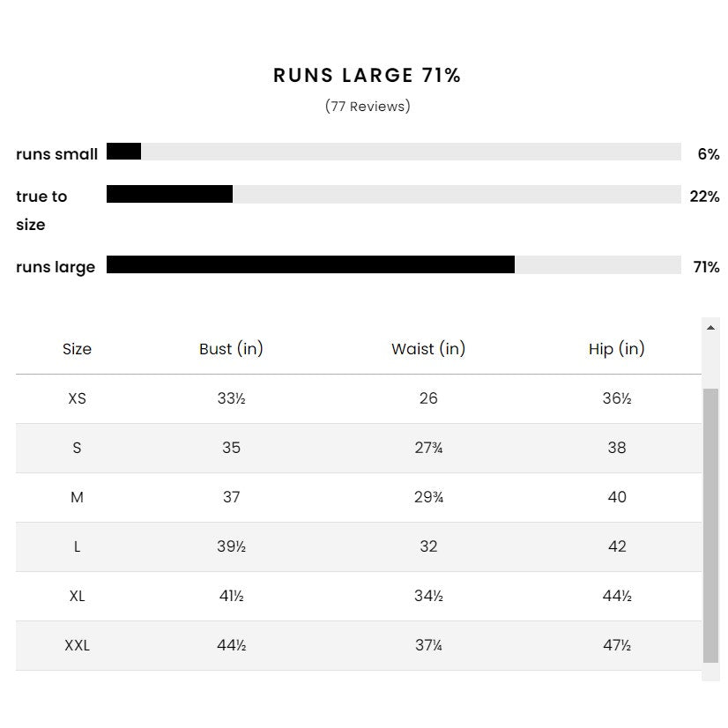Image resolution: width=728 pixels, height=728 pixels.
Task: Open the 77 Reviews link
Action: (368, 107)
